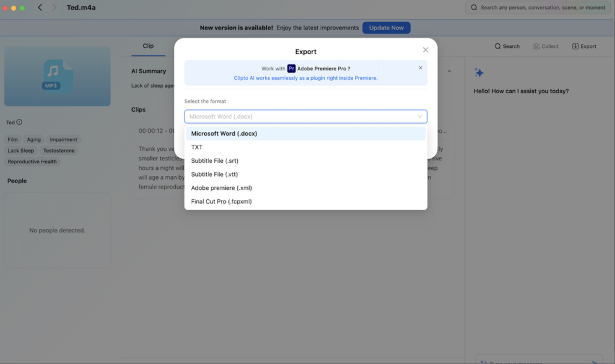Click the Ted.m4a file title
The image size is (615, 364).
[81, 7]
